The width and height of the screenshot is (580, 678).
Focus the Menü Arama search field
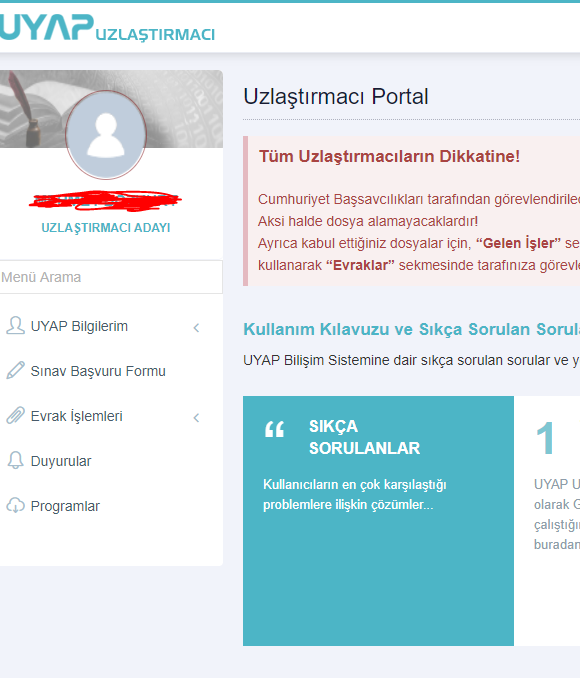coord(111,277)
